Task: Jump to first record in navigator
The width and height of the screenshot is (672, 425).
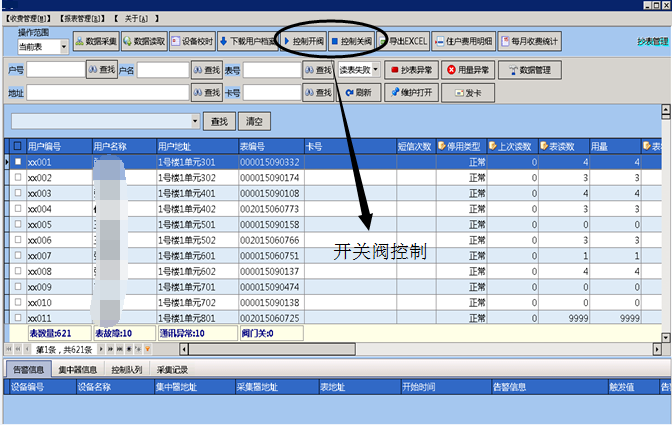Action: tap(9, 349)
